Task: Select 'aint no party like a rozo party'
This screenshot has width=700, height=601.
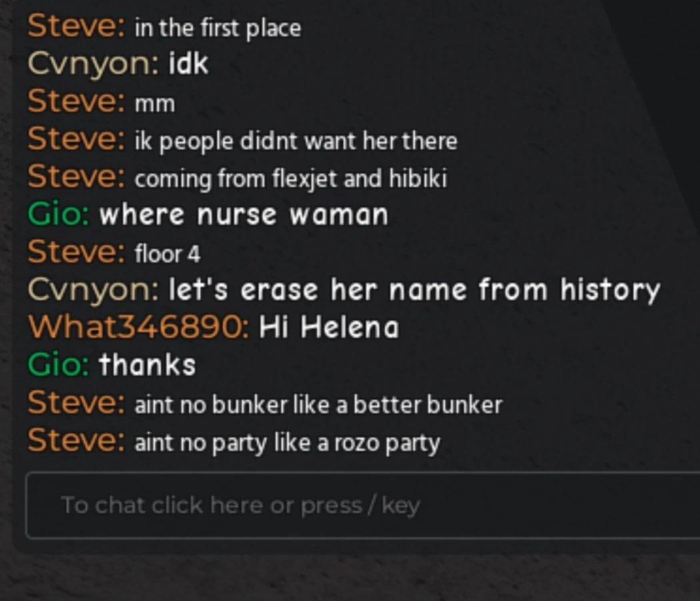Action: pyautogui.click(x=287, y=443)
